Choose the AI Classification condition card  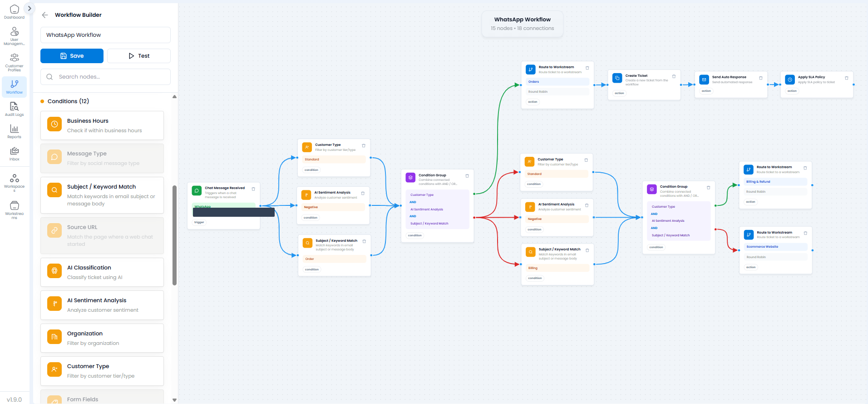[102, 272]
